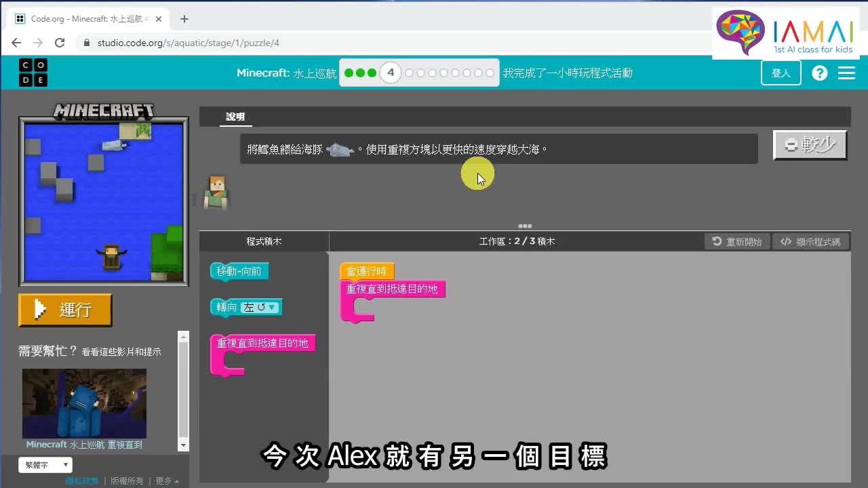Click the vertical resize grip beside game area
868x488 pixels.
coord(195,199)
